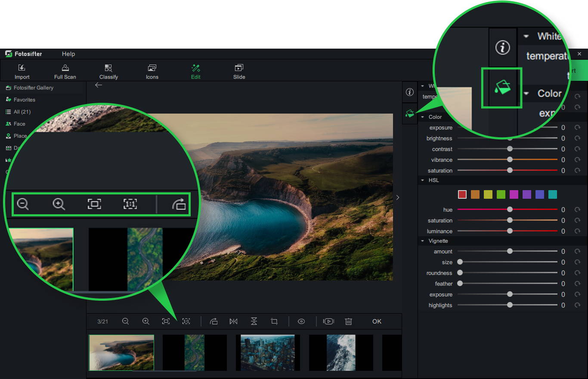Collapse the HSL section
588x379 pixels.
tap(423, 180)
